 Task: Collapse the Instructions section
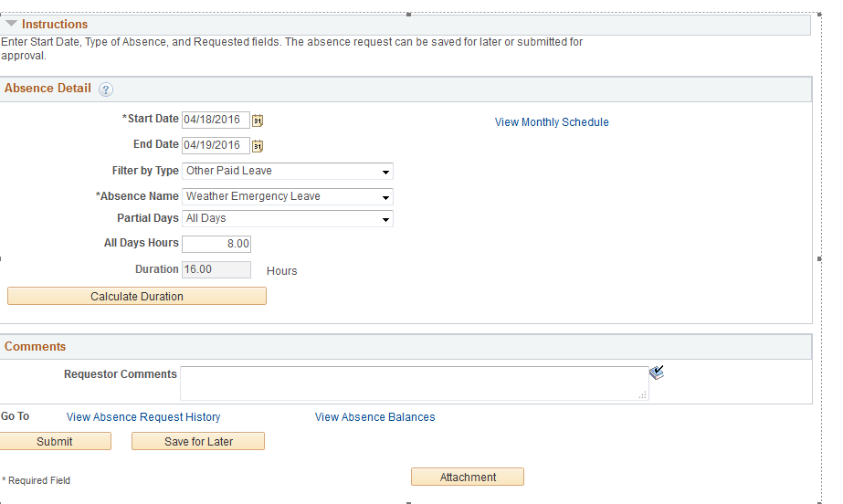click(x=11, y=24)
